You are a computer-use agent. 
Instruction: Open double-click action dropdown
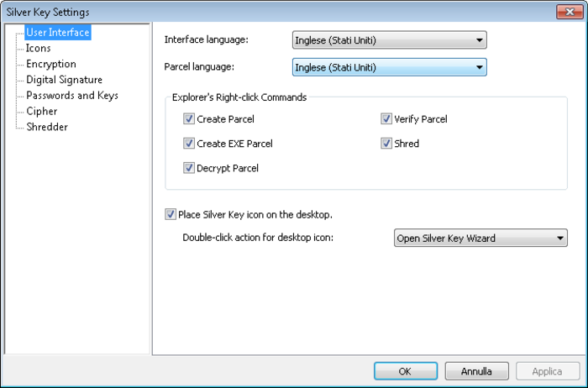point(481,239)
